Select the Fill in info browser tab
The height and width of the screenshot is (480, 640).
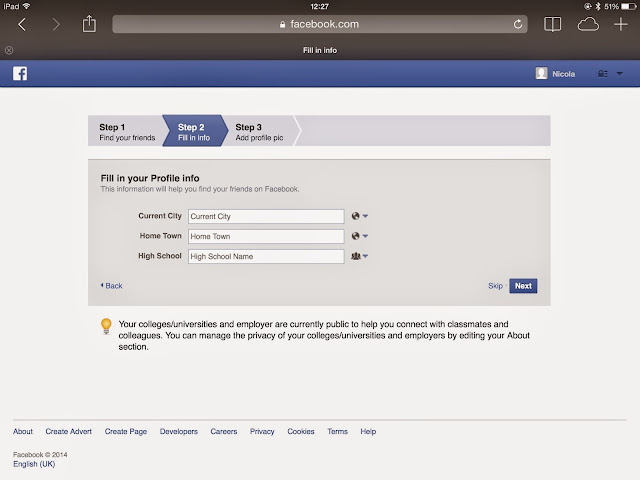(320, 50)
